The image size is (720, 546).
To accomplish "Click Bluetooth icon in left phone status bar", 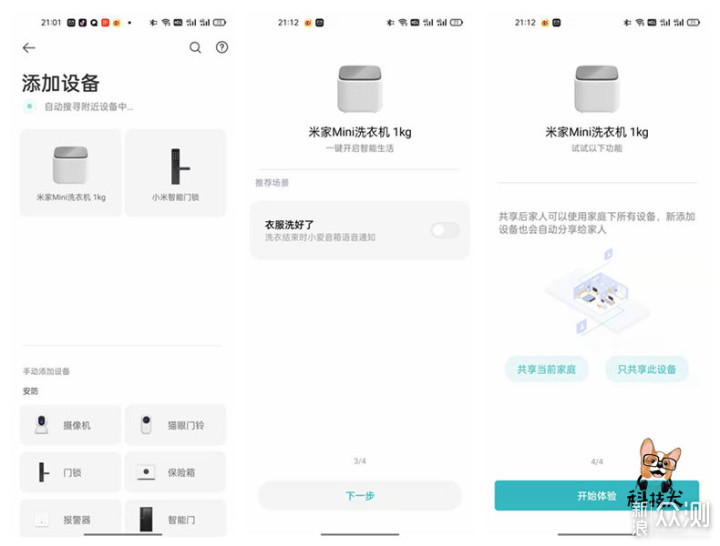I will pyautogui.click(x=153, y=23).
